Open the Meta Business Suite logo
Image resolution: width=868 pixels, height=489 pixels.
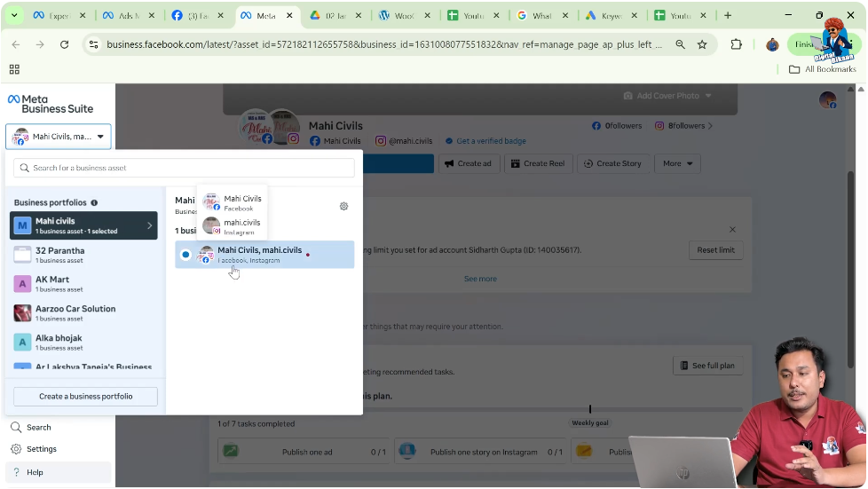tap(51, 104)
